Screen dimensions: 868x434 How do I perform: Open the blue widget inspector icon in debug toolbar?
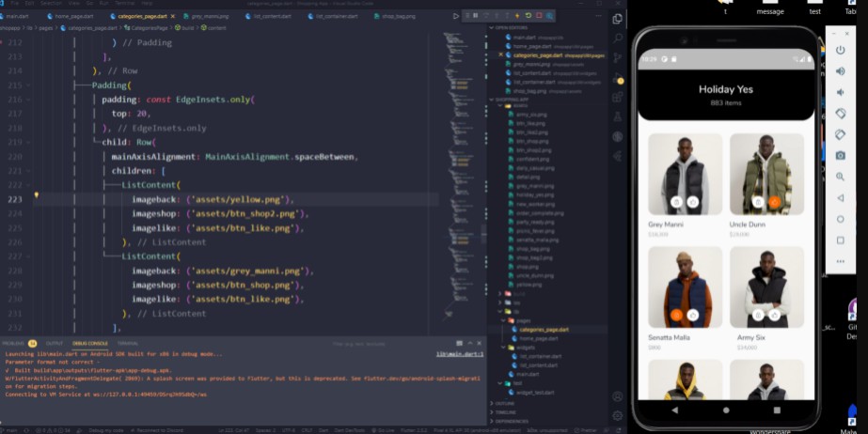(549, 15)
